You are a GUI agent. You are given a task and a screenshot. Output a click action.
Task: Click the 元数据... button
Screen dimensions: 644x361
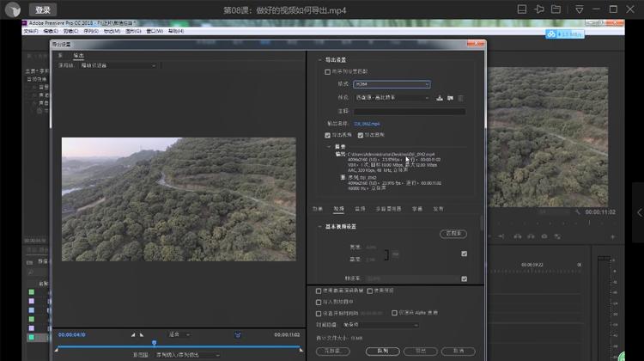coord(333,352)
